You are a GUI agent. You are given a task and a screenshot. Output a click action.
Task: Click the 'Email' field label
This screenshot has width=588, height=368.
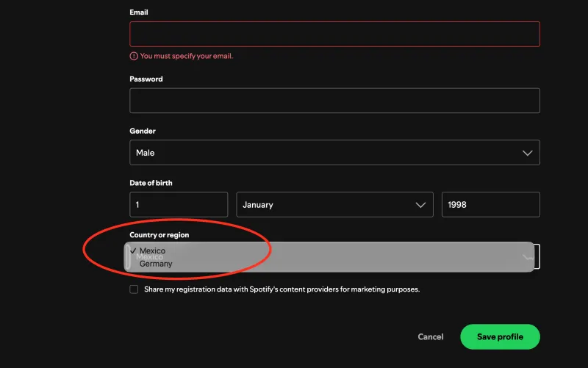[139, 12]
